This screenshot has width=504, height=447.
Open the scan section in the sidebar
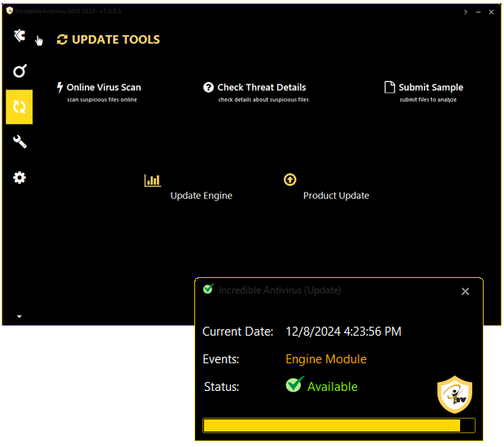[20, 72]
